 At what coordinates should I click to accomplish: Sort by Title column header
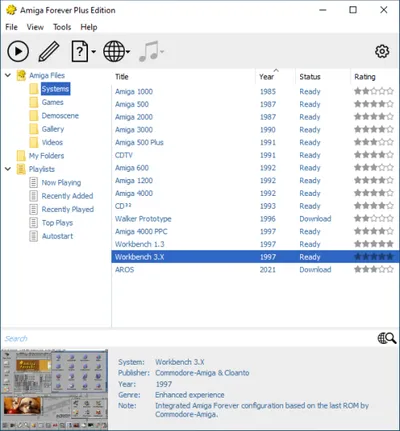click(x=183, y=77)
